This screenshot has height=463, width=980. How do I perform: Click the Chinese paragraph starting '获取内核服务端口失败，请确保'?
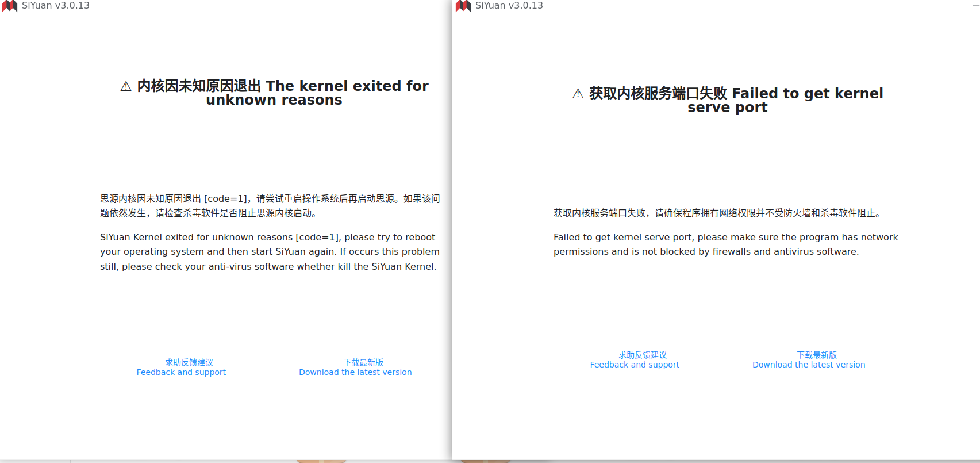(718, 213)
